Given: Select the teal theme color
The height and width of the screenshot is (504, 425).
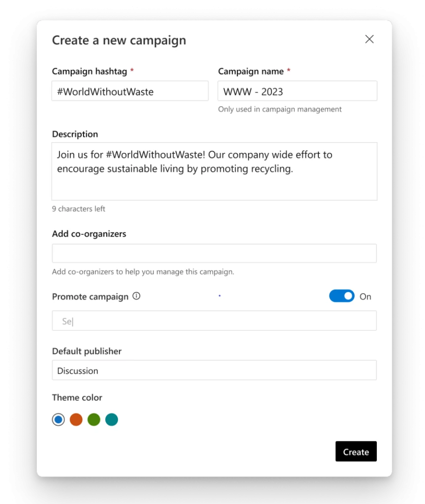Looking at the screenshot, I should click(111, 419).
